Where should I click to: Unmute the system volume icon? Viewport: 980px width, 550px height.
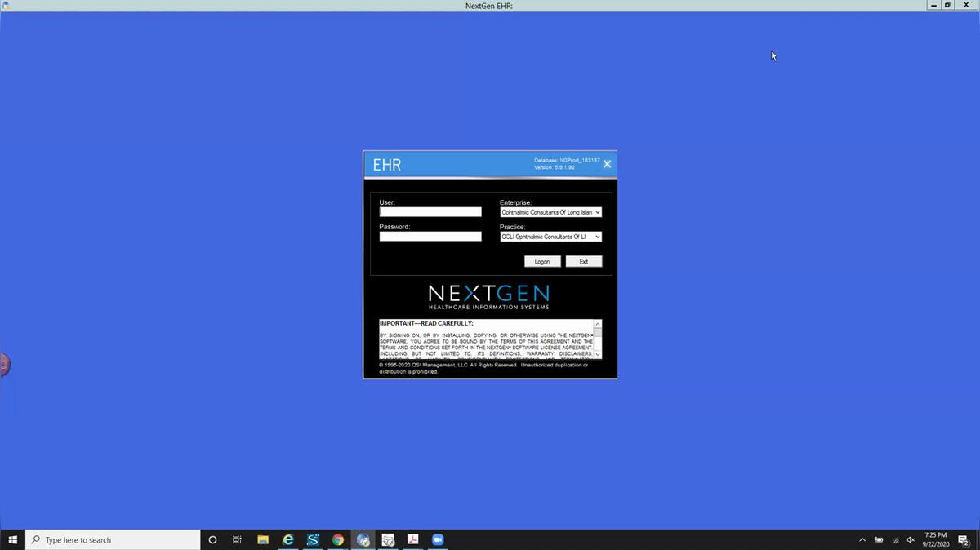tap(911, 540)
